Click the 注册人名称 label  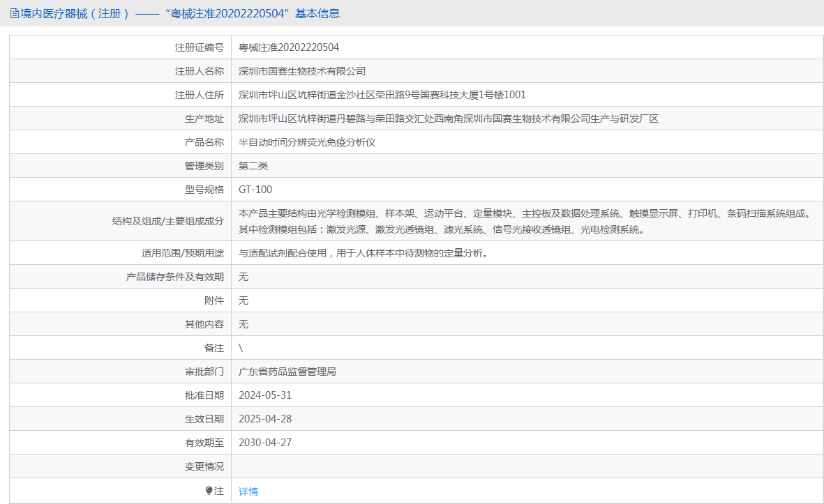(x=199, y=71)
